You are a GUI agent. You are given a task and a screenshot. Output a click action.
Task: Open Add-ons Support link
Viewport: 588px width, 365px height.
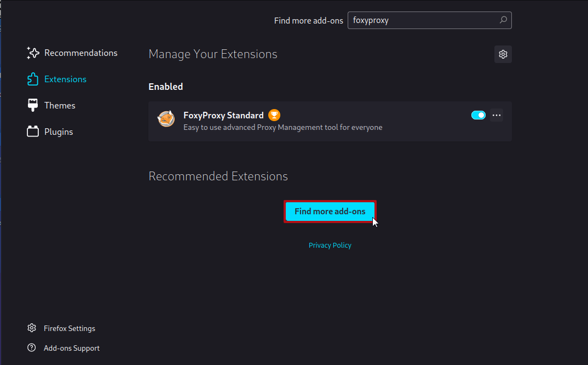click(72, 348)
